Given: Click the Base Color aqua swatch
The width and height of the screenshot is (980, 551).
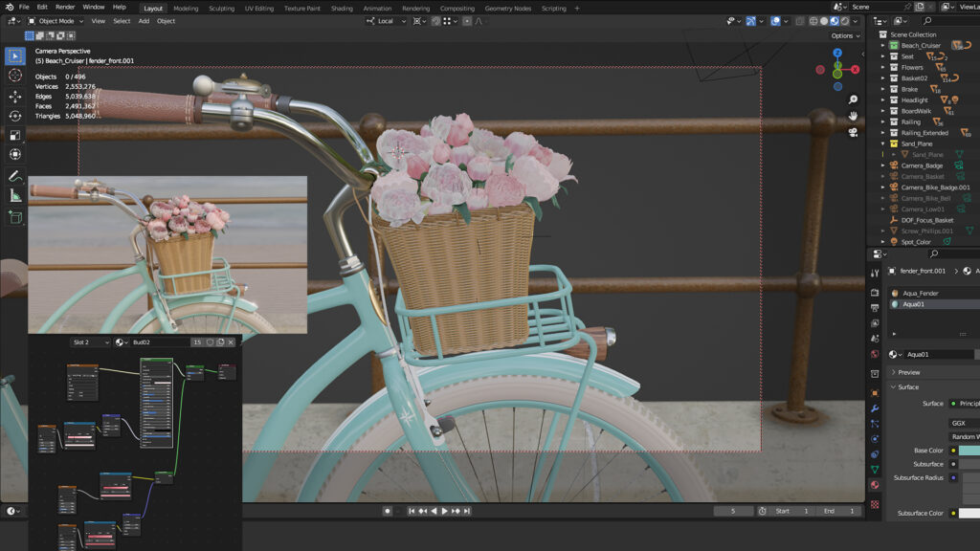Looking at the screenshot, I should (x=969, y=450).
